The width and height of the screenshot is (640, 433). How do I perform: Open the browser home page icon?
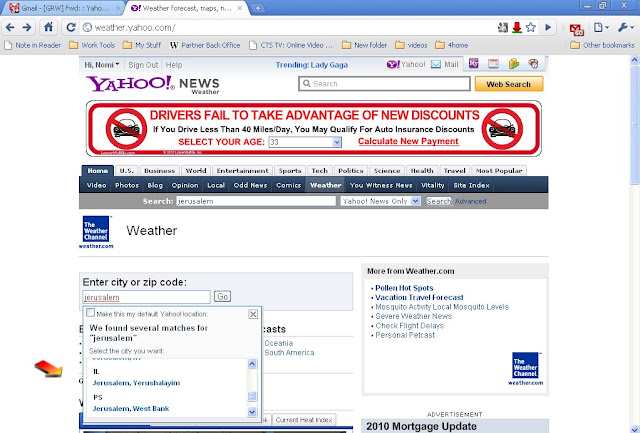click(48, 27)
